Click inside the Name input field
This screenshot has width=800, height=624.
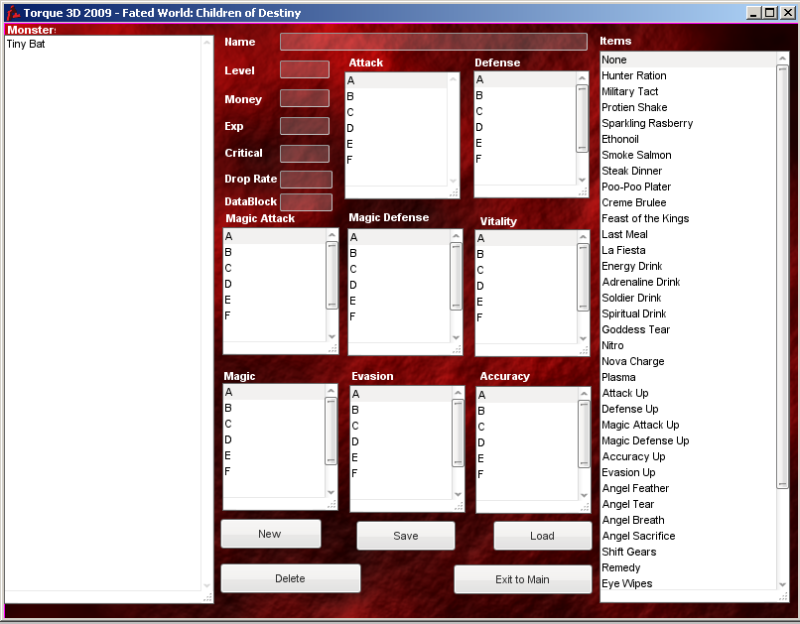[433, 41]
